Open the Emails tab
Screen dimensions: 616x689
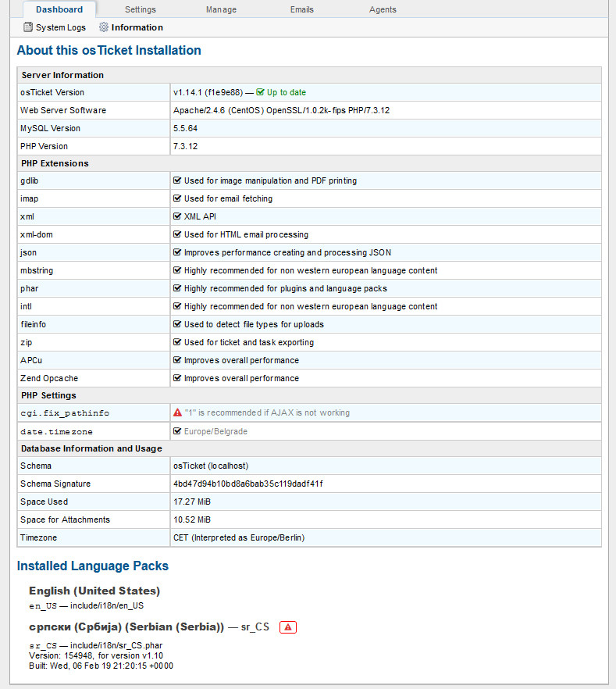pyautogui.click(x=301, y=9)
